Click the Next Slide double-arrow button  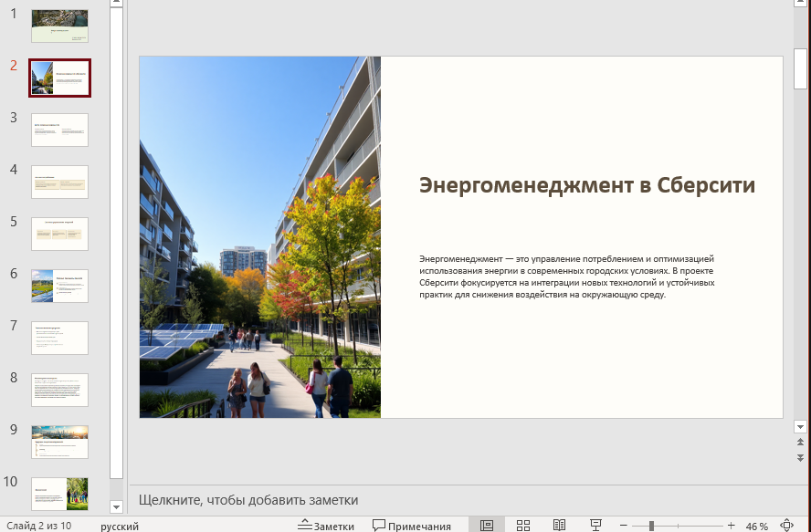coord(801,458)
